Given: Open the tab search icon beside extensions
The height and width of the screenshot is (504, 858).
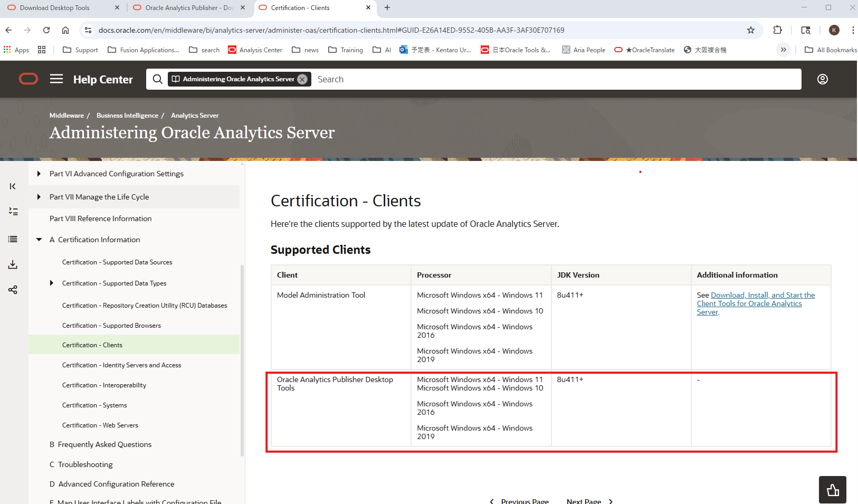Looking at the screenshot, I should pos(806,30).
